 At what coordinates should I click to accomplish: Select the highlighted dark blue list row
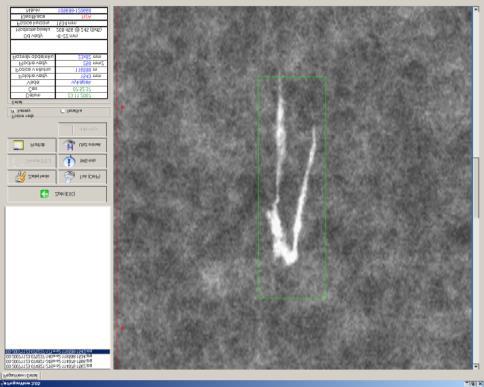point(57,352)
